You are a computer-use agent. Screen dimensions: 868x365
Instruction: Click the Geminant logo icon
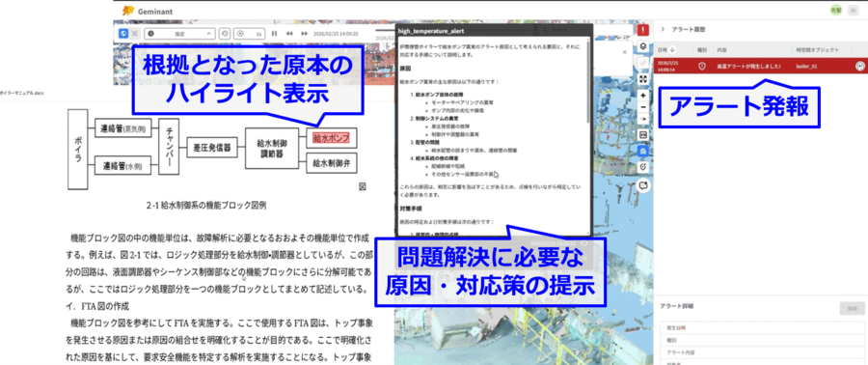(x=128, y=10)
